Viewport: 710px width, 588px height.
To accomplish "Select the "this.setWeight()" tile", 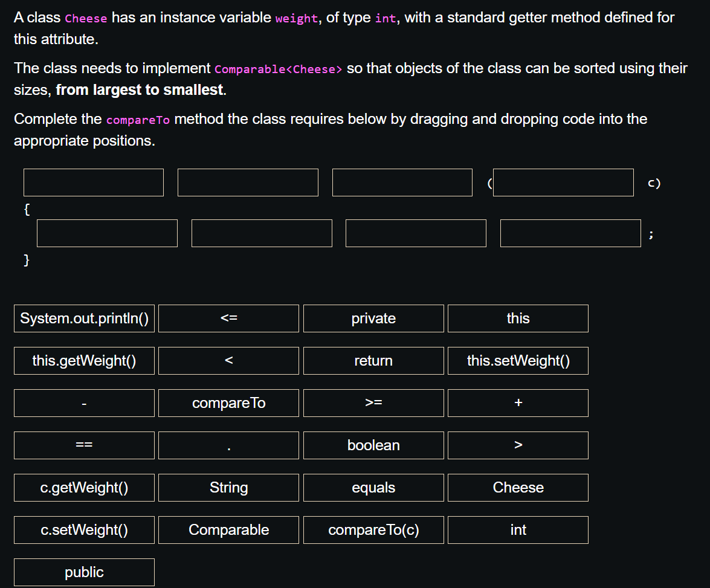I will point(517,360).
